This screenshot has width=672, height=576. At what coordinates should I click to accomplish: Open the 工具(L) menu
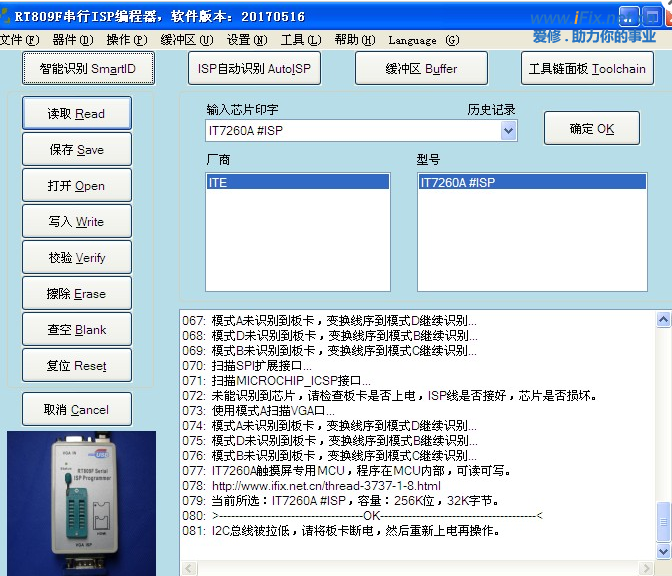click(x=301, y=40)
